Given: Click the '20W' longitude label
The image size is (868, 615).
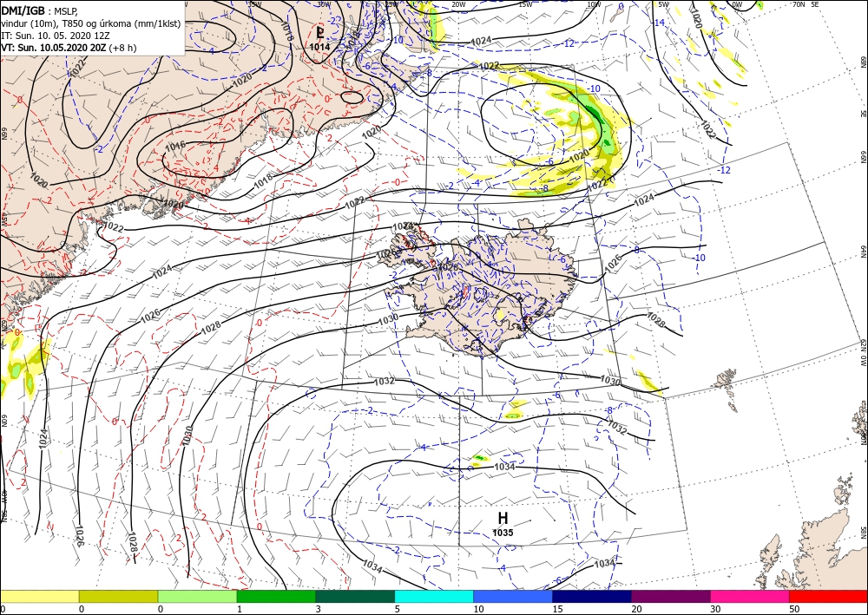Looking at the screenshot, I should [457, 4].
